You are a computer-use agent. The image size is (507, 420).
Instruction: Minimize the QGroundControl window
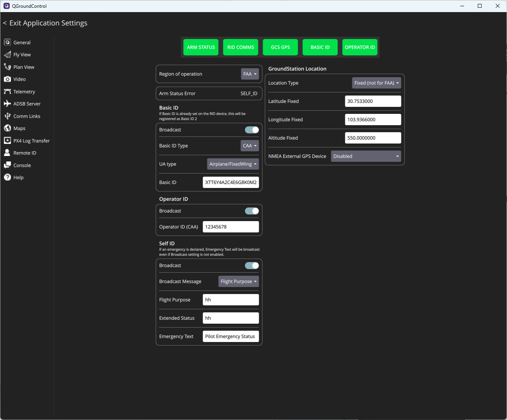coord(462,6)
